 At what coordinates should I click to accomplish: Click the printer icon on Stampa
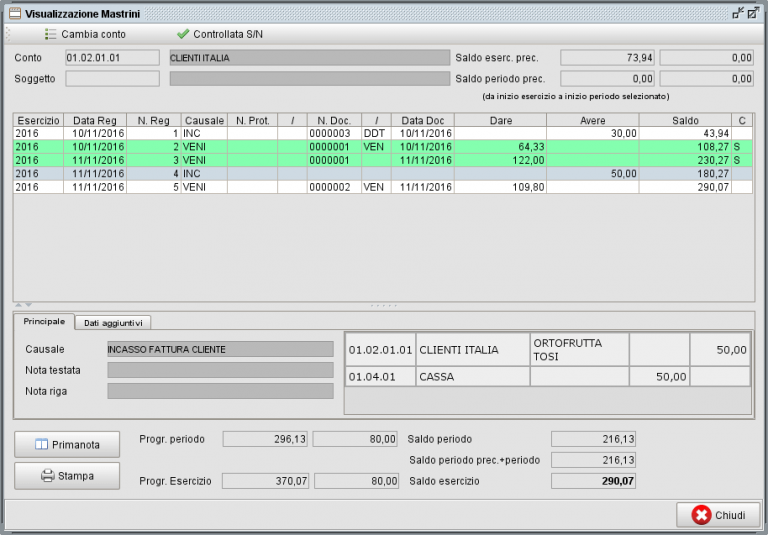point(47,476)
